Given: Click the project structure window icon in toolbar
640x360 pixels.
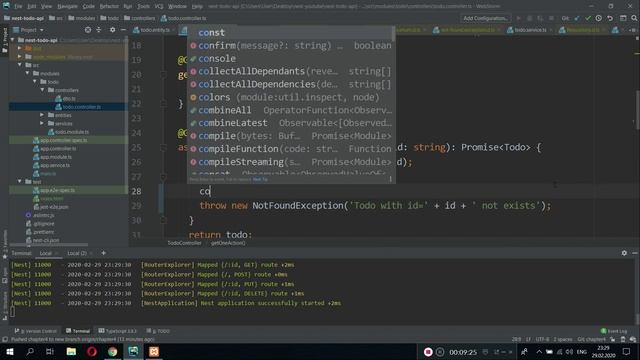Looking at the screenshot, I should (x=623, y=18).
